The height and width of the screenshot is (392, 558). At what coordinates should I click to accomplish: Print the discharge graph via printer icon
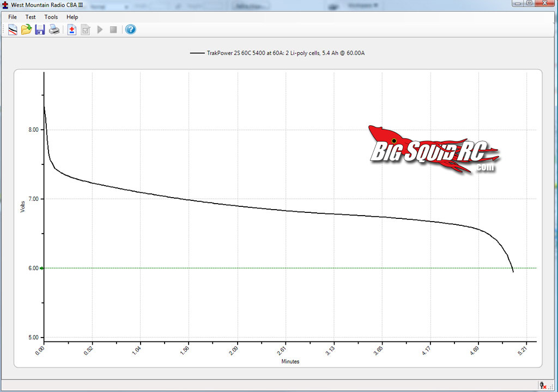coord(54,29)
